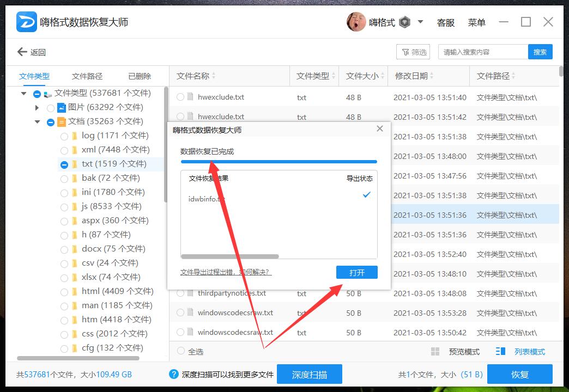569x392 pixels.
Task: Click the 打开 button in dialog
Action: pos(356,272)
